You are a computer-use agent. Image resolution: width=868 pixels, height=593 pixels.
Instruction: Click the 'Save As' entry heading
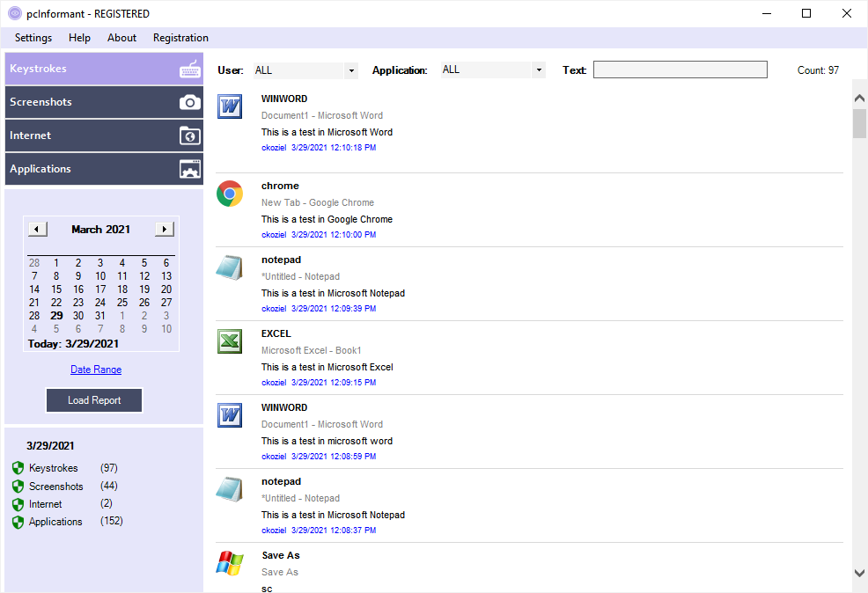point(281,555)
